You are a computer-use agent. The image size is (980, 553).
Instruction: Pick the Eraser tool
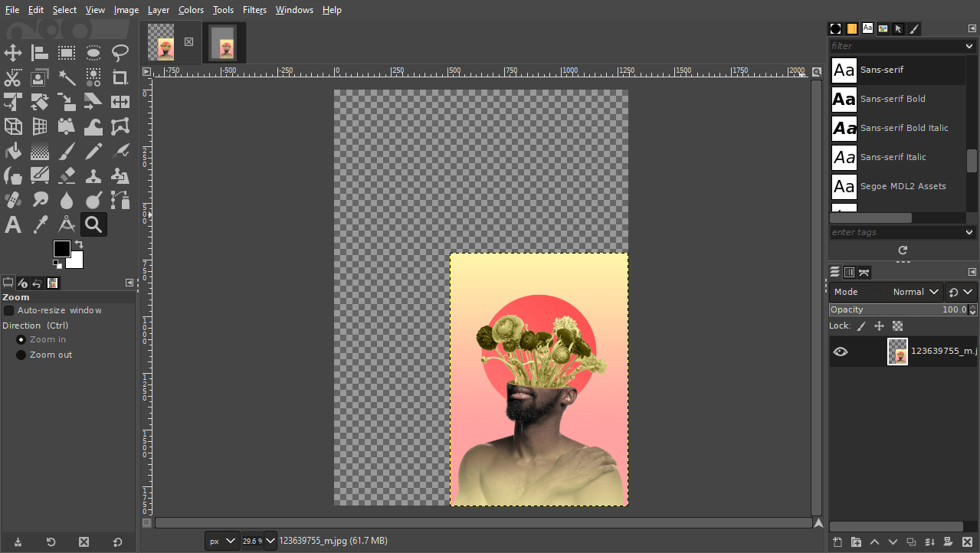click(67, 175)
